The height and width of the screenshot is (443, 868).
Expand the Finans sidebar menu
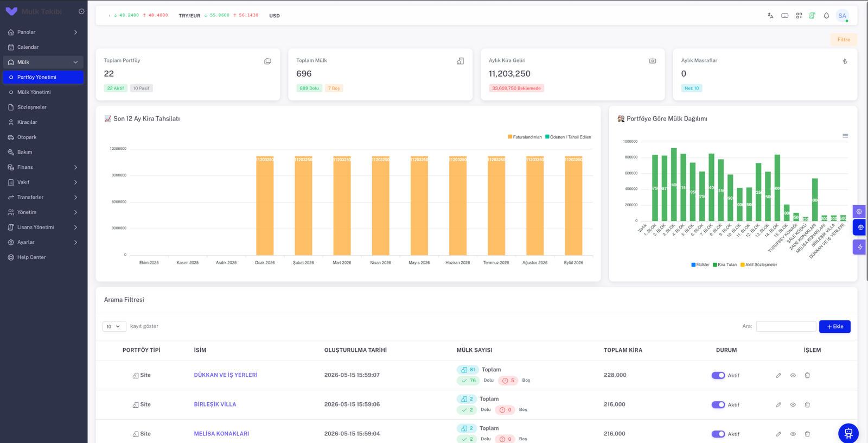click(x=43, y=167)
